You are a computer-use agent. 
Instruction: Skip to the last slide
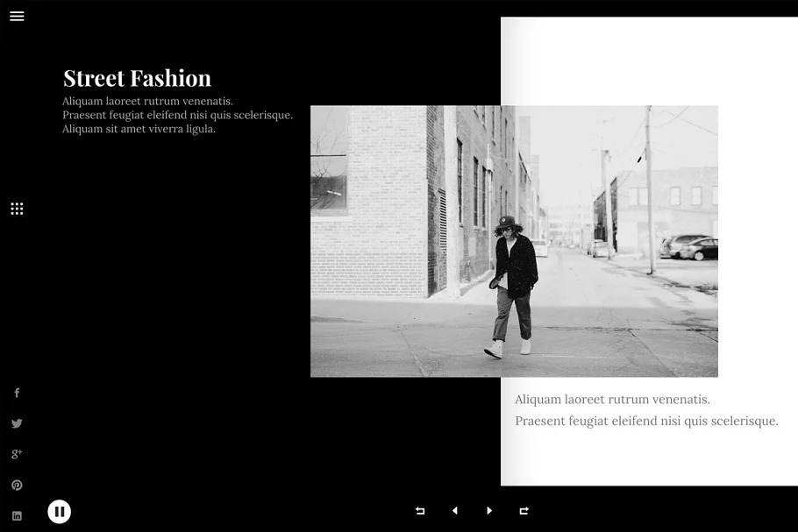(524, 511)
